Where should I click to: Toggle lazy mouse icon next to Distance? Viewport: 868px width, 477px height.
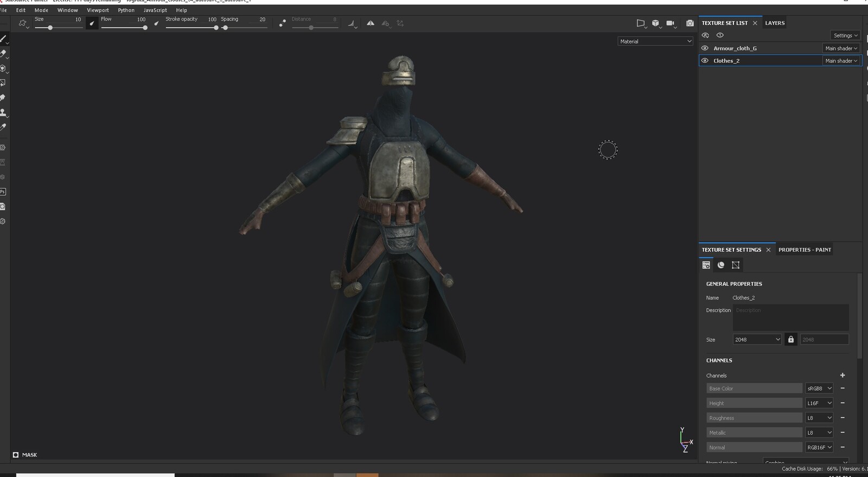(282, 23)
